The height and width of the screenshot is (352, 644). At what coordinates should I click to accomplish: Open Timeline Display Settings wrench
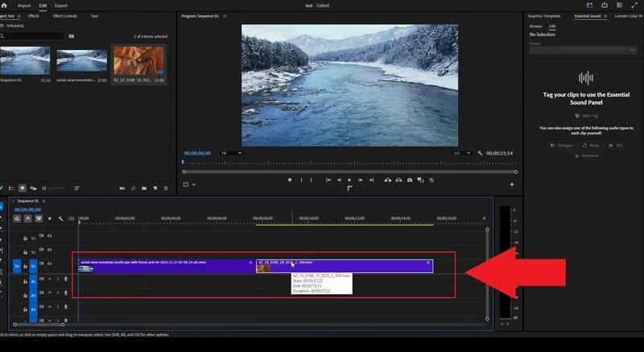tap(60, 218)
